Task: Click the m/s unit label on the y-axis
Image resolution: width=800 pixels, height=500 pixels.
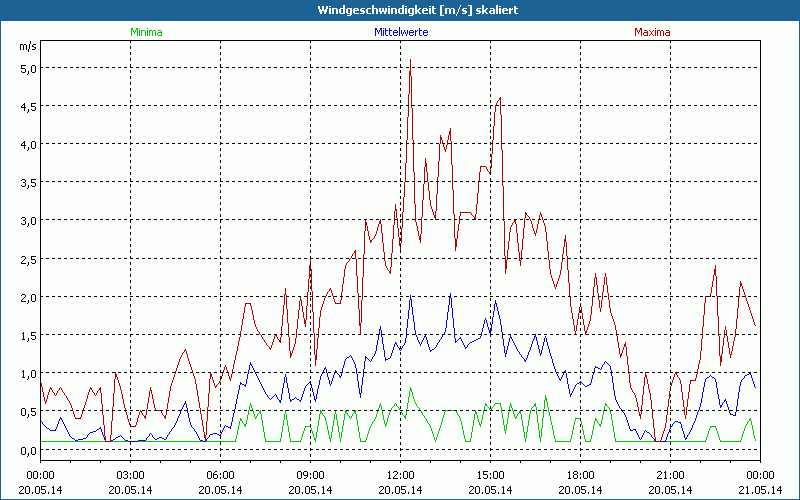Action: [x=26, y=47]
